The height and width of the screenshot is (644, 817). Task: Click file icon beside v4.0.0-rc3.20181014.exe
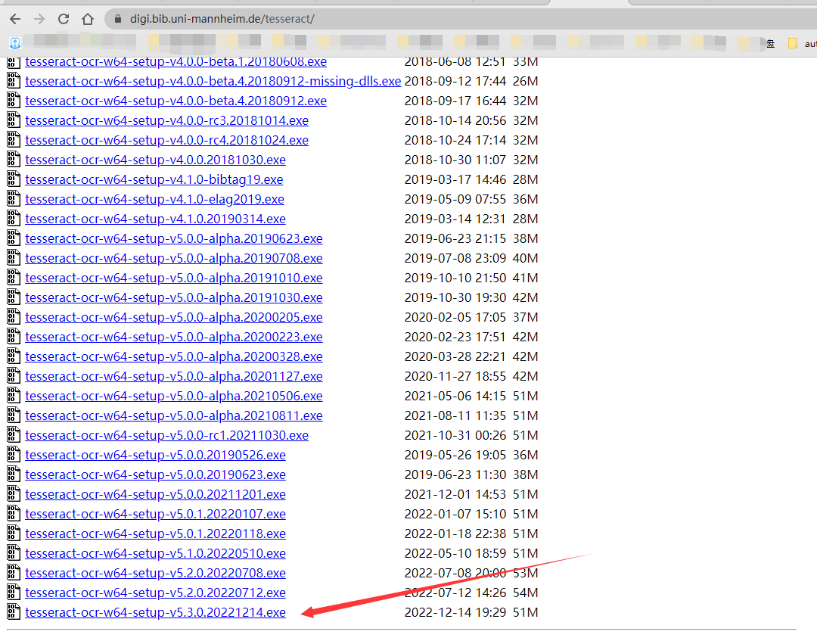pos(14,120)
